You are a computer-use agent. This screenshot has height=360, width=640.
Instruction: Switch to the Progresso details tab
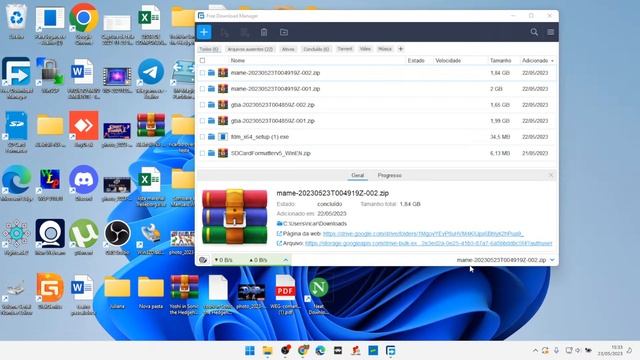tap(389, 176)
